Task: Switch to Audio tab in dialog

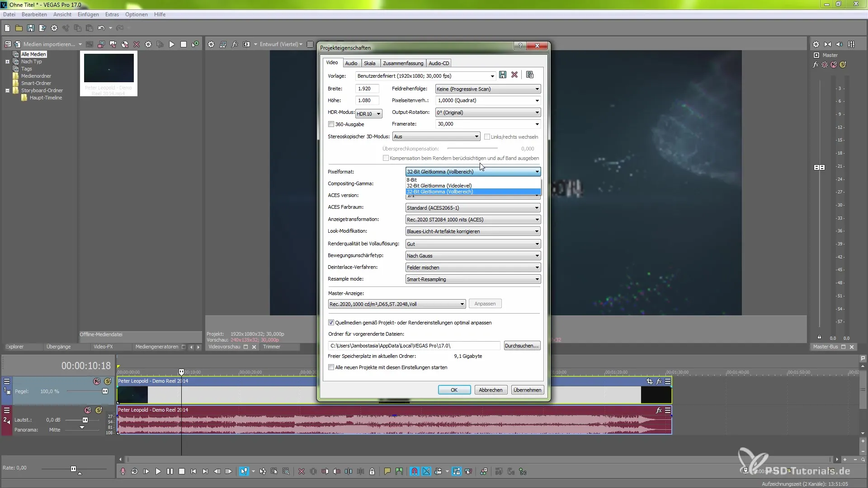Action: [x=351, y=63]
